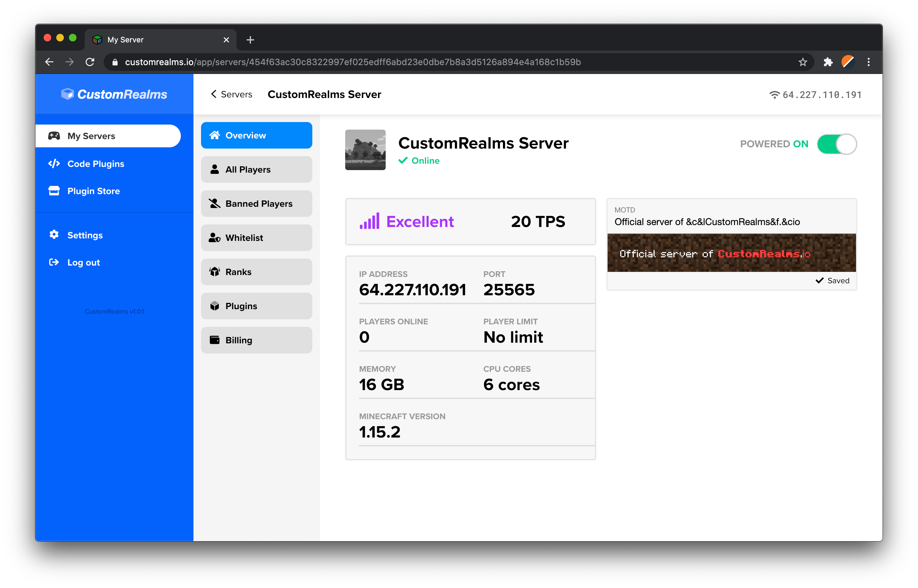The height and width of the screenshot is (588, 918).
Task: Click the gamepad icon beside My Servers
Action: tap(54, 136)
